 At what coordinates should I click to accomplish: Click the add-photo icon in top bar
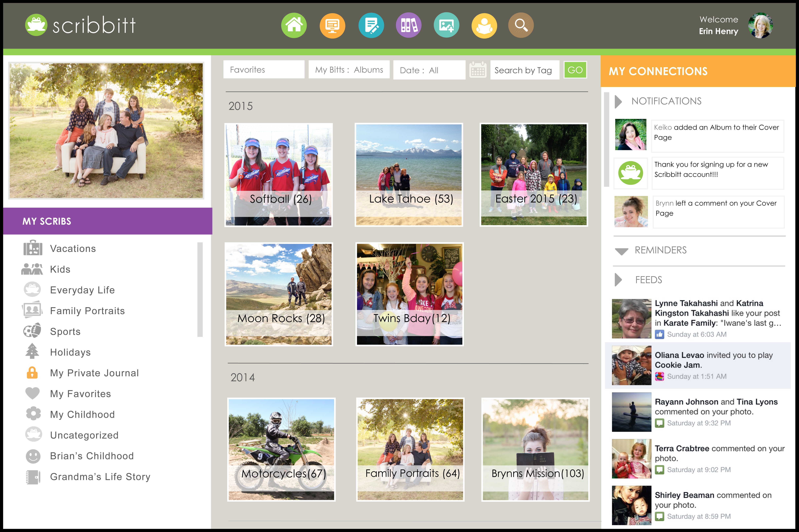(x=446, y=25)
